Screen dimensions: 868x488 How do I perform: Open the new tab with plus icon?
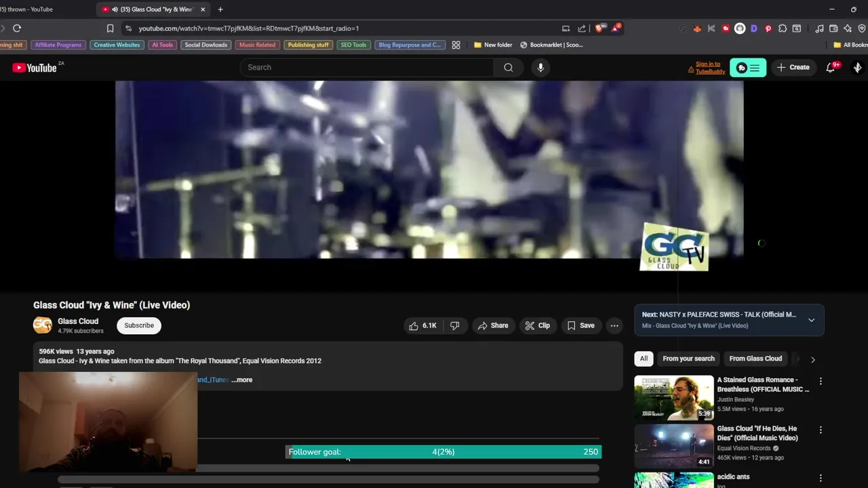click(220, 9)
